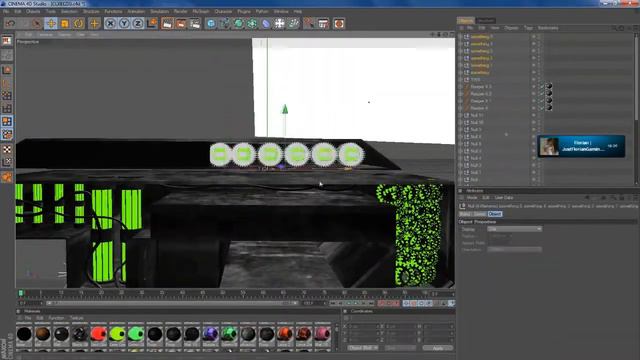Click the orange icon at the bottom of left palette
640x360 pixels.
pos(7,177)
